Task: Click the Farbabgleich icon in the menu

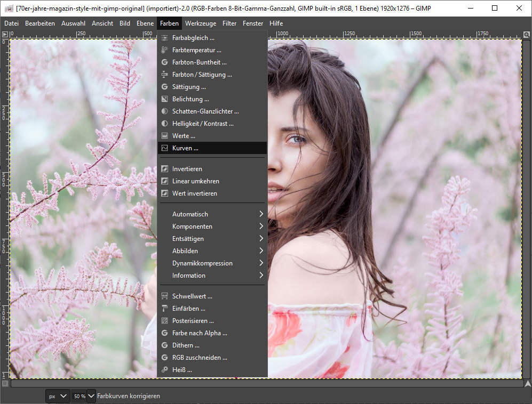Action: click(x=165, y=38)
